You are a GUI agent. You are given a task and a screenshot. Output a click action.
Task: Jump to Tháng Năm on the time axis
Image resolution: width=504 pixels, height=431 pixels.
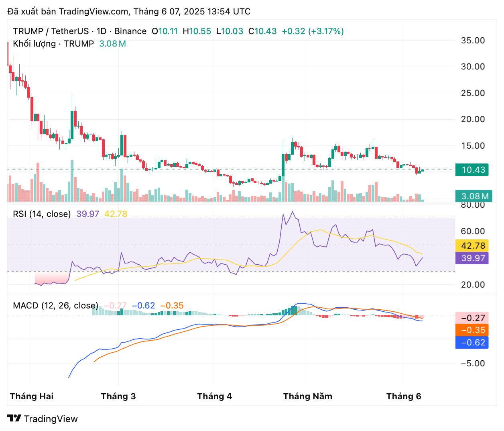coord(308,396)
